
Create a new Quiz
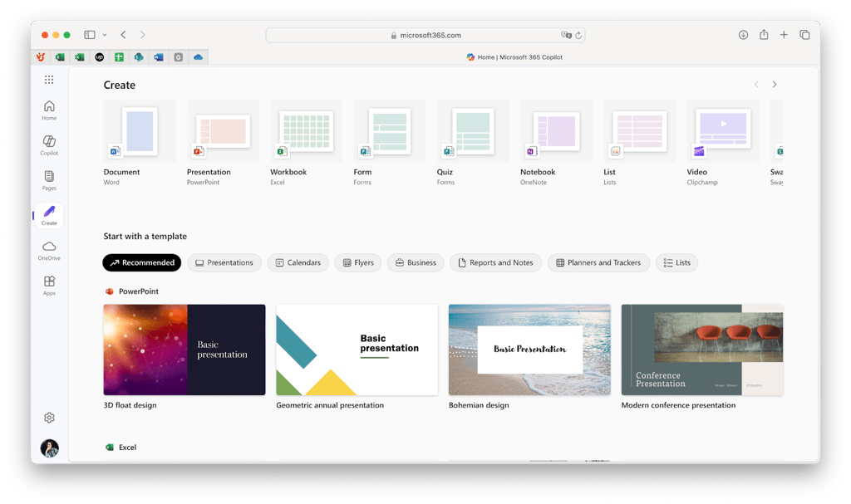(473, 143)
